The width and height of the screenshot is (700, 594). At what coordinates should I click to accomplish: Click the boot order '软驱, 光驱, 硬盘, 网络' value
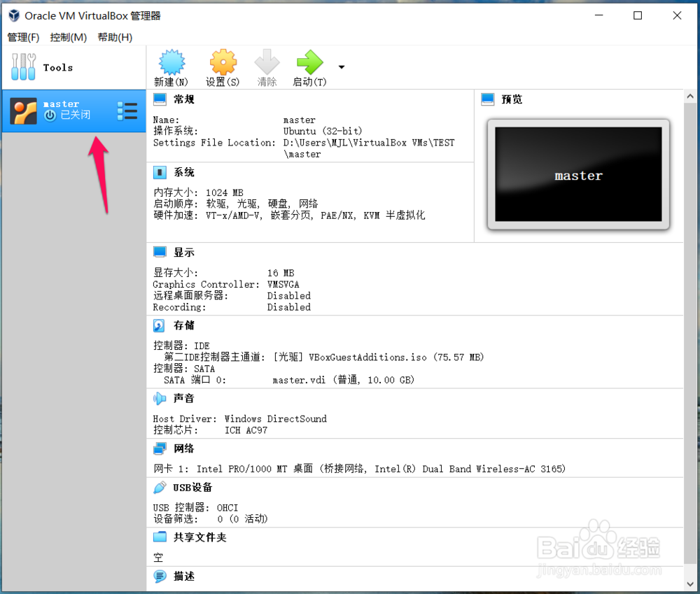[x=262, y=204]
